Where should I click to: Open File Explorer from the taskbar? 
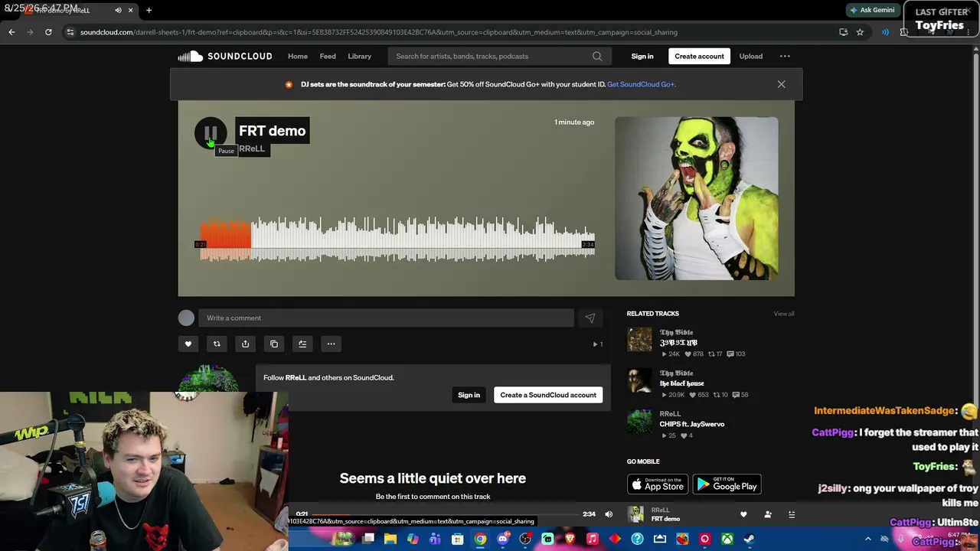coord(390,539)
